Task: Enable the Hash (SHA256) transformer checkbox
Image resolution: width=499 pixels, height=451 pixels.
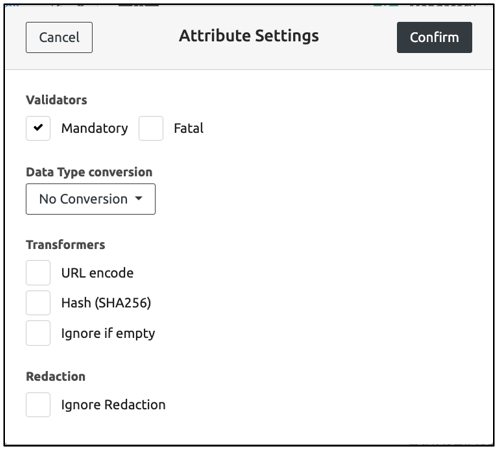Action: point(38,303)
